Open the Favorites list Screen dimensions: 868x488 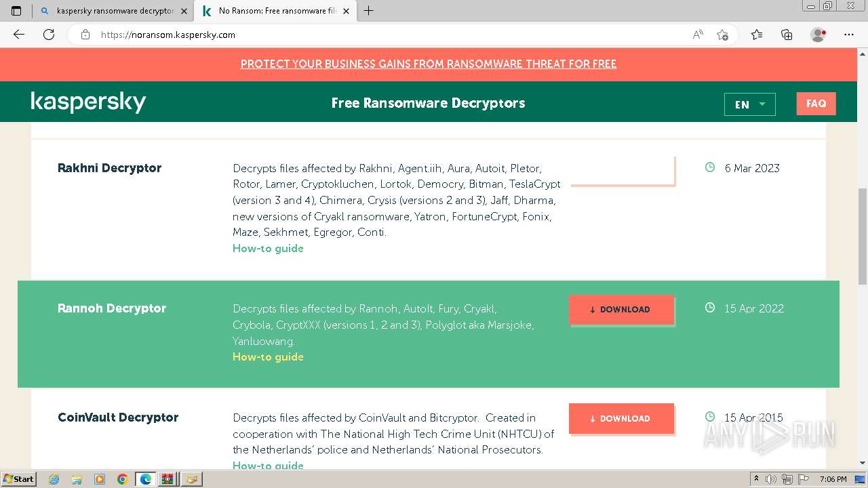[x=757, y=35]
